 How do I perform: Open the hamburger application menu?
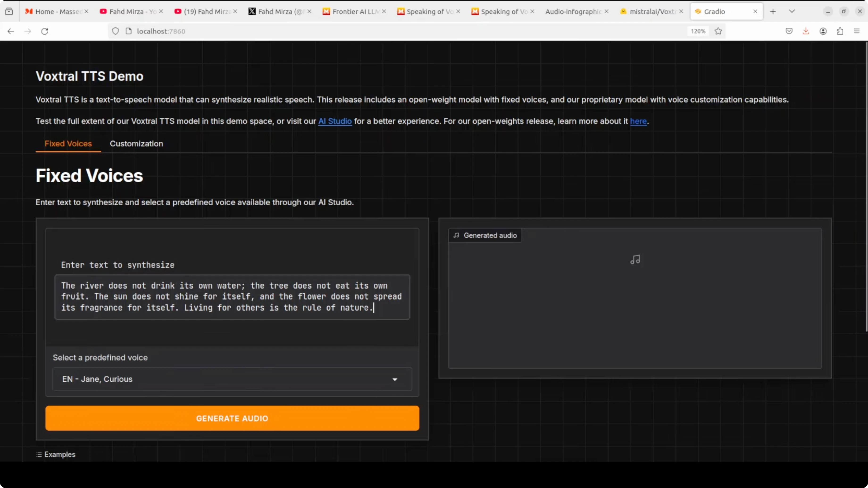click(x=856, y=31)
